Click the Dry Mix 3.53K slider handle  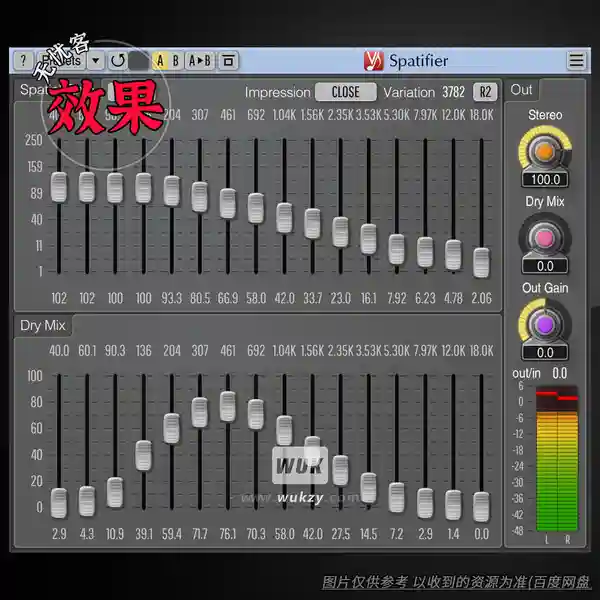(368, 488)
